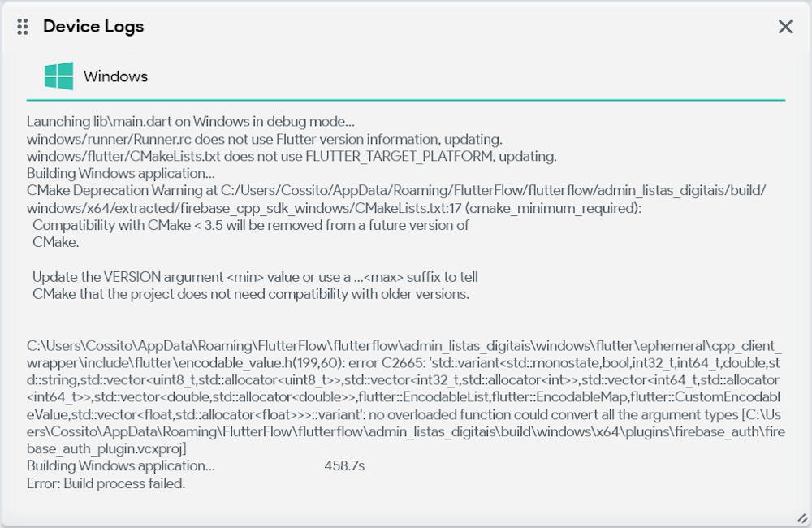Click the teal underline beneath Windows tab
812x528 pixels.
pos(406,100)
